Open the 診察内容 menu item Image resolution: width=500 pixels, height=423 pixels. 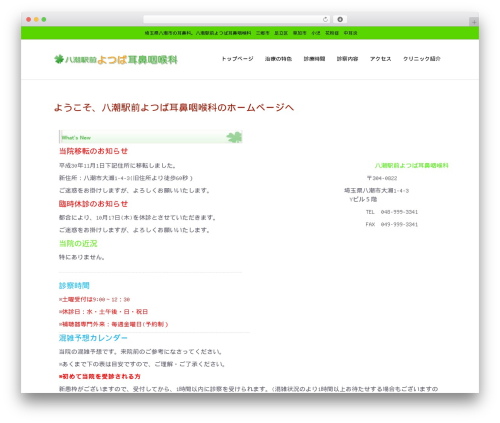[347, 59]
